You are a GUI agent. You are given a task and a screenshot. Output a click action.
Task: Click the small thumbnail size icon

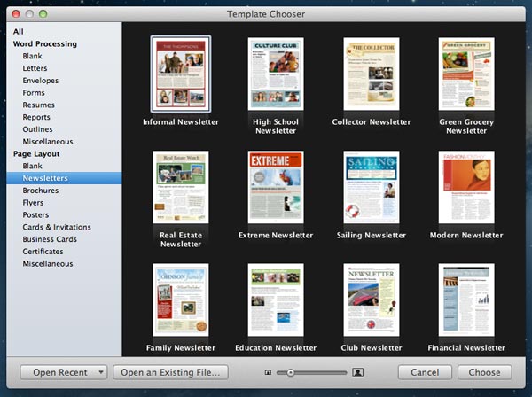point(268,373)
